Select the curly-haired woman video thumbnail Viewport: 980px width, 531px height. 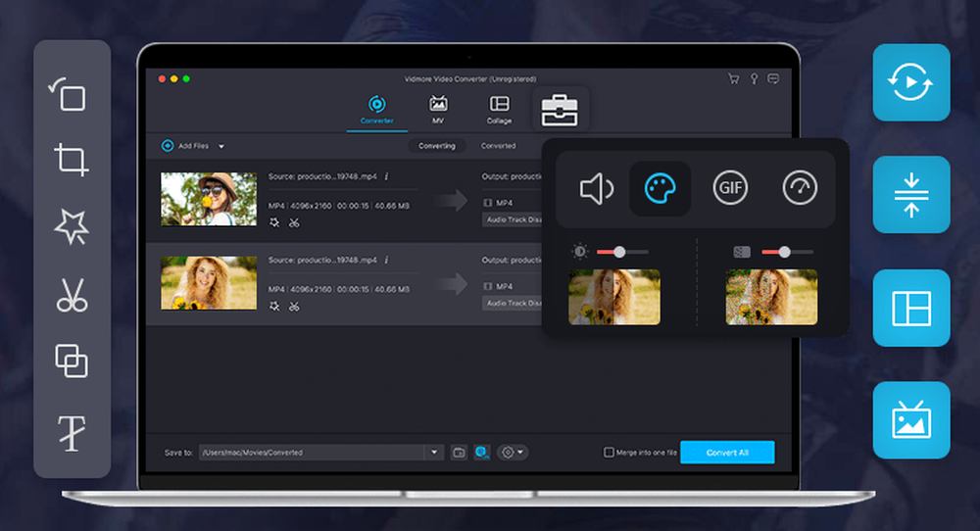click(x=209, y=283)
